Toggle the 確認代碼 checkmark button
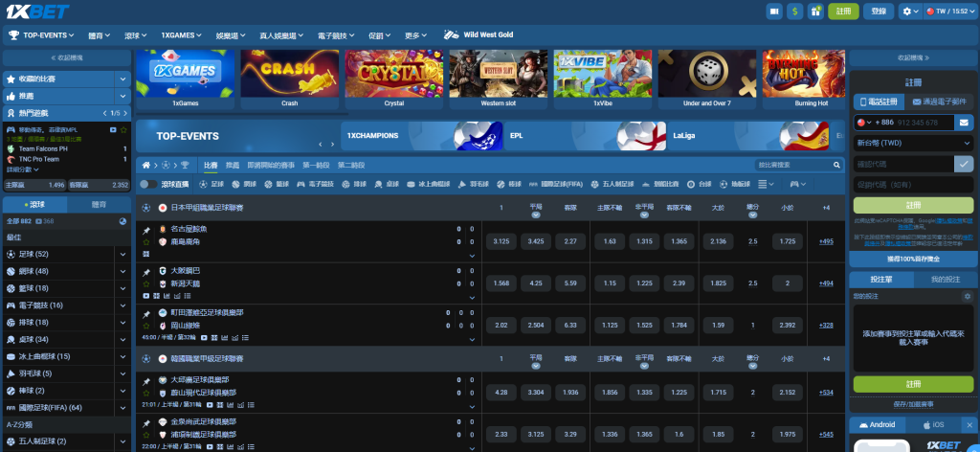 click(x=964, y=164)
